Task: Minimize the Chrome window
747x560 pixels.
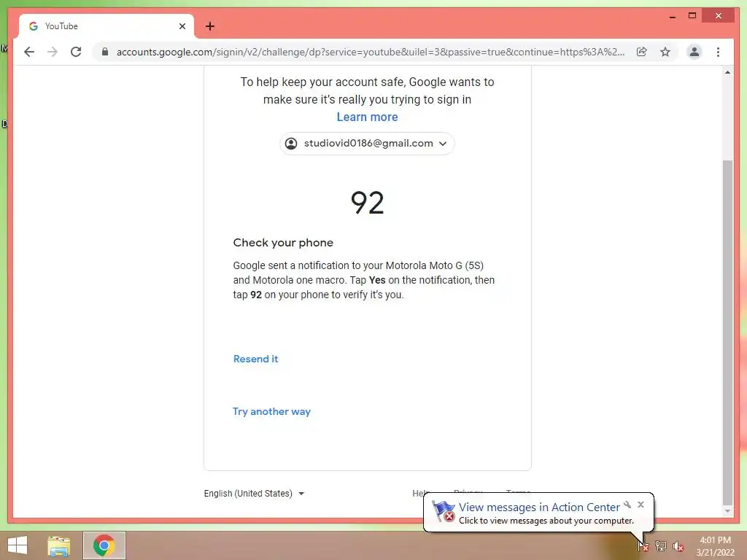Action: 672,16
